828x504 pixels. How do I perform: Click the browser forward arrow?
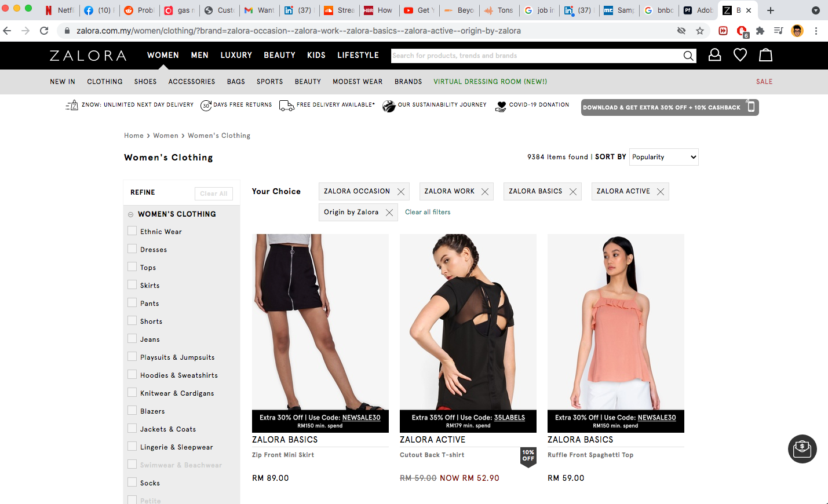coord(25,31)
